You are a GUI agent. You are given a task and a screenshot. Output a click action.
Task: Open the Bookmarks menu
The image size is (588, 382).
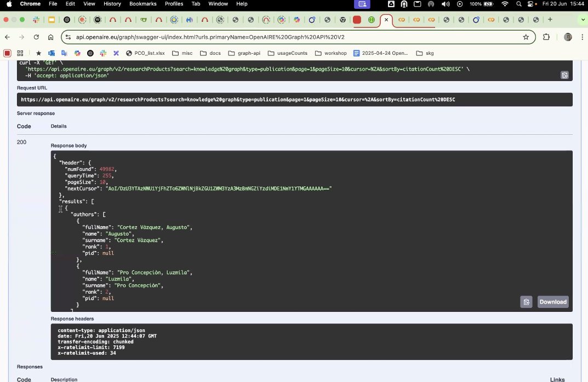point(143,4)
